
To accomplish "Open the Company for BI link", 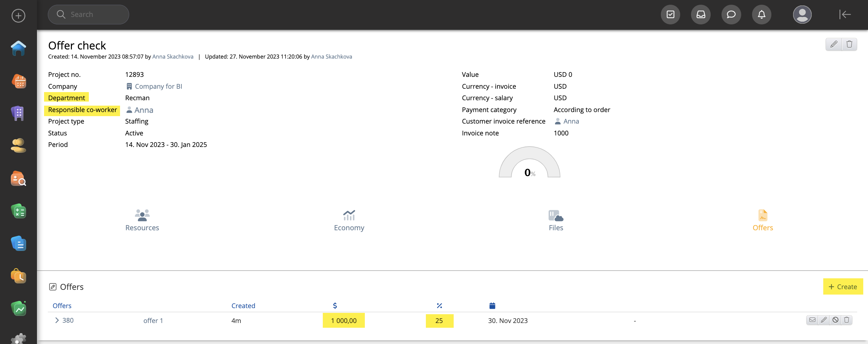I will coord(158,86).
